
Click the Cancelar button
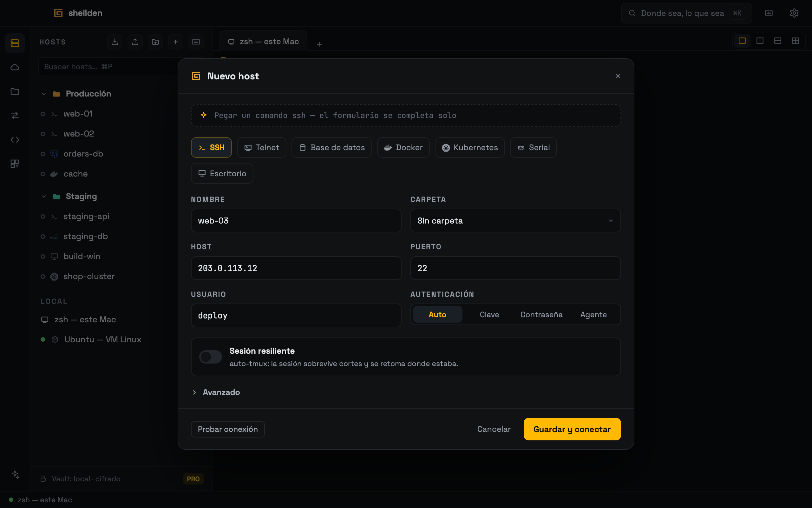click(494, 429)
